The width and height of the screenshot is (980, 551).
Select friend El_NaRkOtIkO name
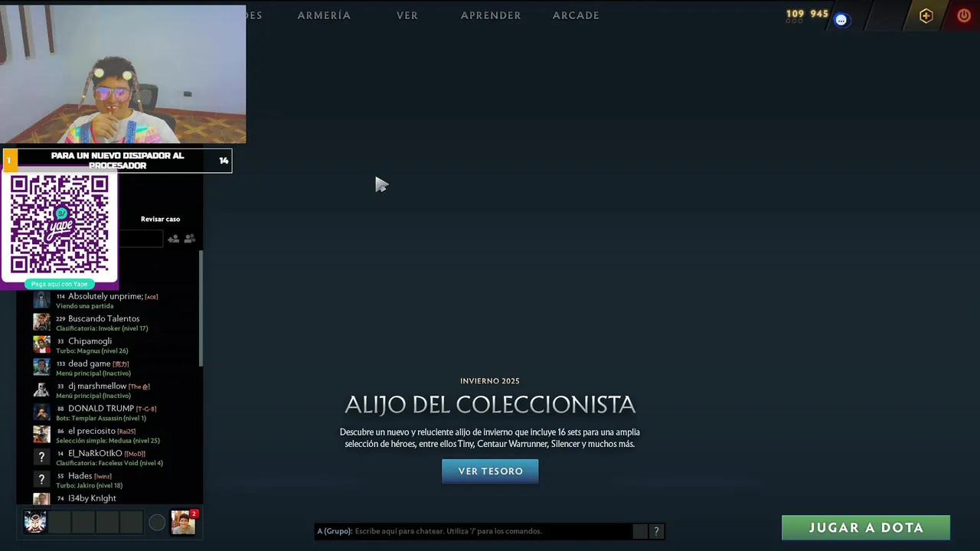(x=95, y=453)
